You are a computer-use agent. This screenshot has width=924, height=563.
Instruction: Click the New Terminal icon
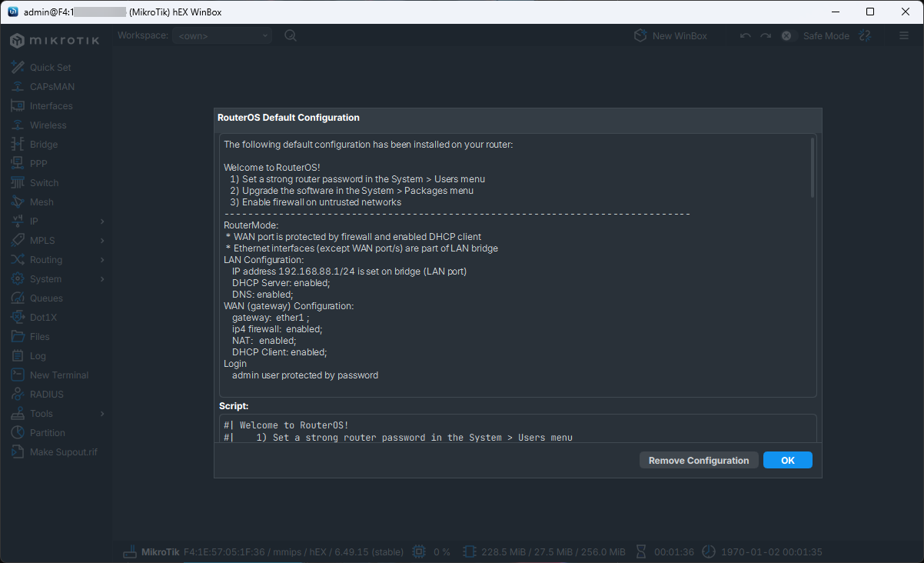(18, 375)
